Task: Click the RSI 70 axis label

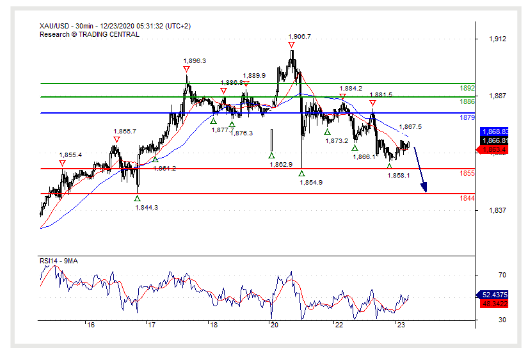Action: (502, 275)
